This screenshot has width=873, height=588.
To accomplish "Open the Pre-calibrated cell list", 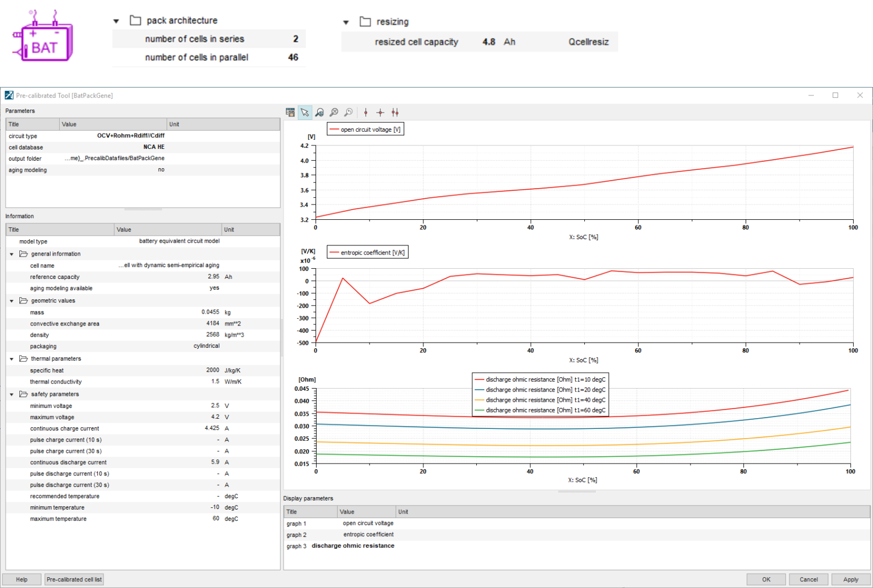I will click(73, 579).
